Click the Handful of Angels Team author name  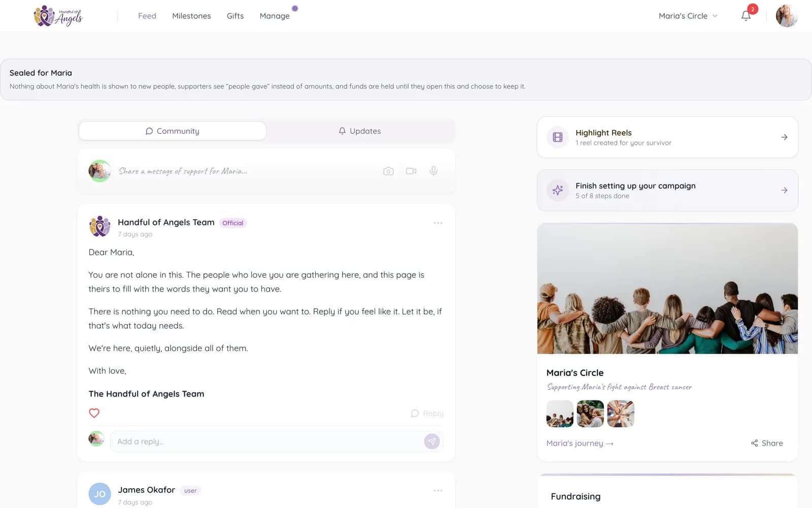point(166,223)
